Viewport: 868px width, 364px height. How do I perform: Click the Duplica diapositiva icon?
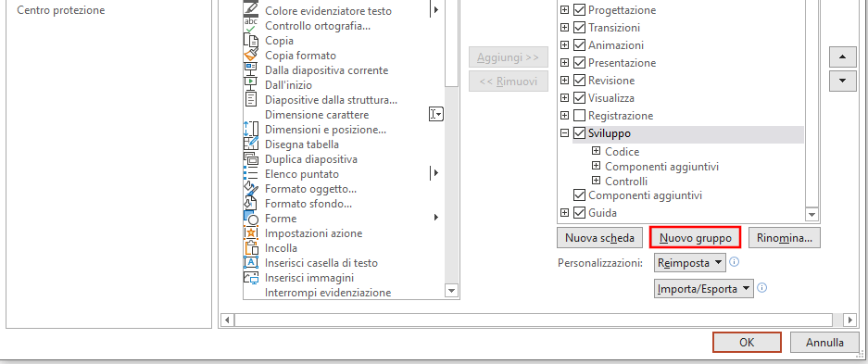click(251, 158)
